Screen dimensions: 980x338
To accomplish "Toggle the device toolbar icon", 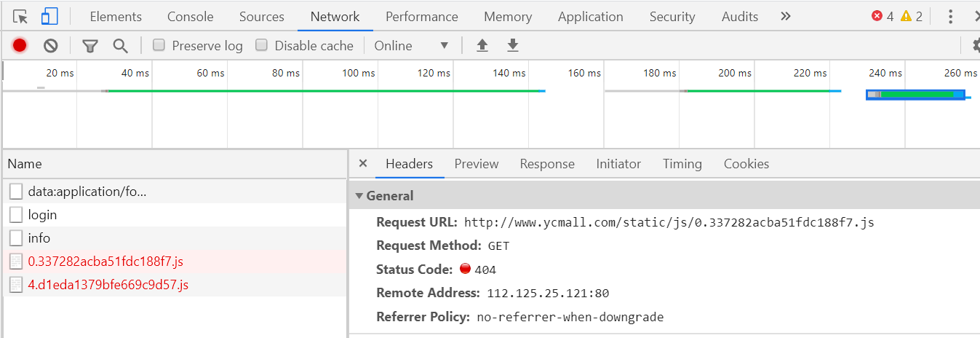I will (49, 16).
